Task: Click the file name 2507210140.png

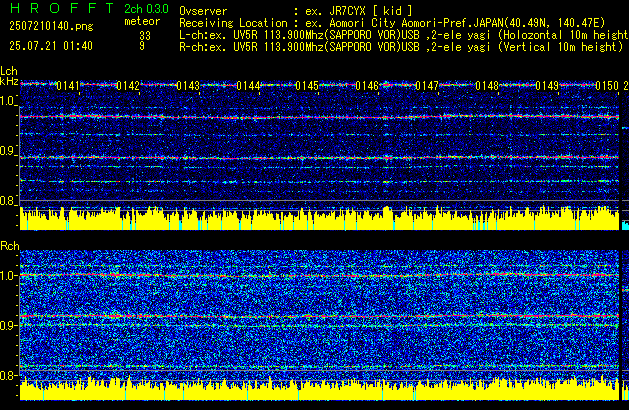Action: coord(51,26)
